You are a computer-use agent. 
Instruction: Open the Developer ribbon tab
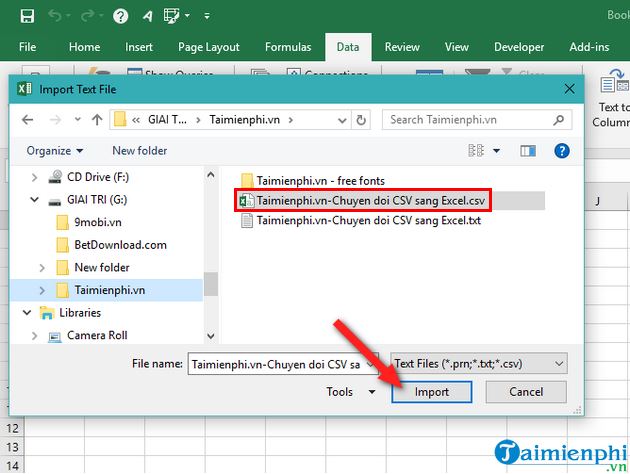point(519,47)
